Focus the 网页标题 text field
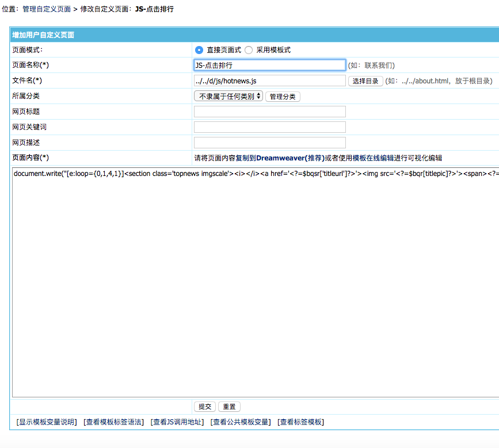 tap(269, 112)
